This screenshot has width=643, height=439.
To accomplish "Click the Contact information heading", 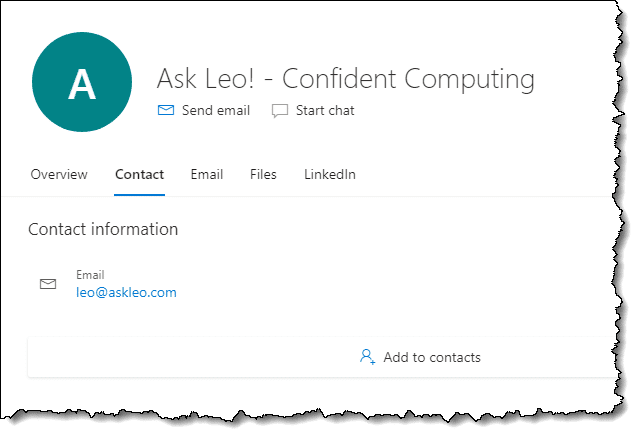I will pyautogui.click(x=103, y=229).
